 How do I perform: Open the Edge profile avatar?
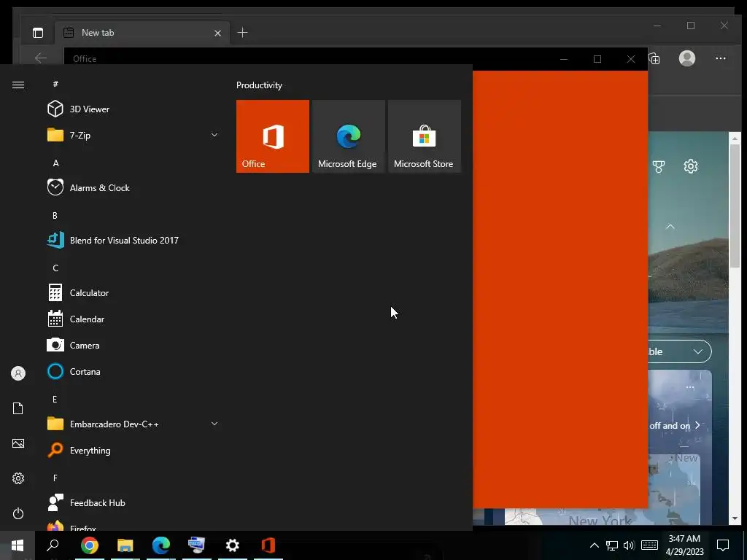pos(687,58)
